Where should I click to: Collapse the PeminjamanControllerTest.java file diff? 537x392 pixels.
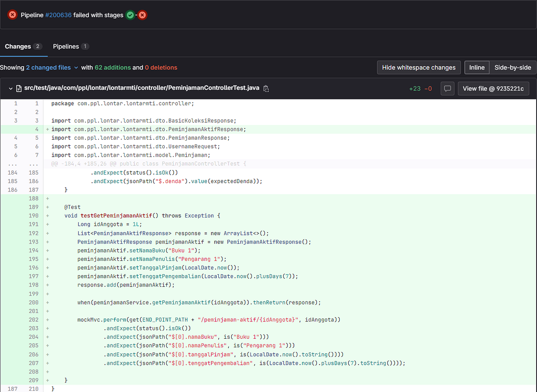coord(11,89)
